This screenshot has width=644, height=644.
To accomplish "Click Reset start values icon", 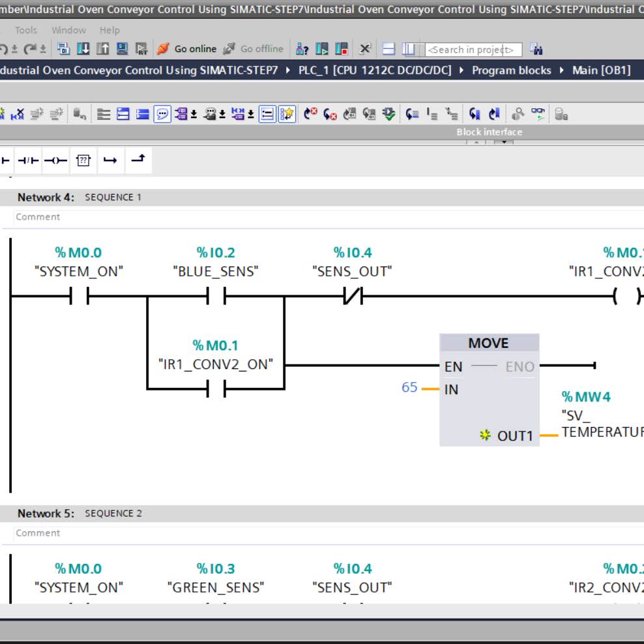I will pos(80,114).
